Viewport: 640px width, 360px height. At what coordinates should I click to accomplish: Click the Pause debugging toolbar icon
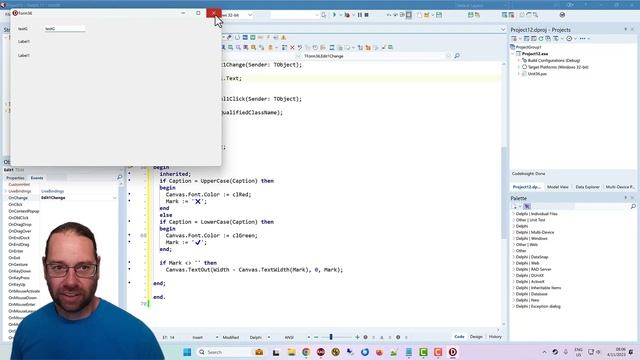360,15
